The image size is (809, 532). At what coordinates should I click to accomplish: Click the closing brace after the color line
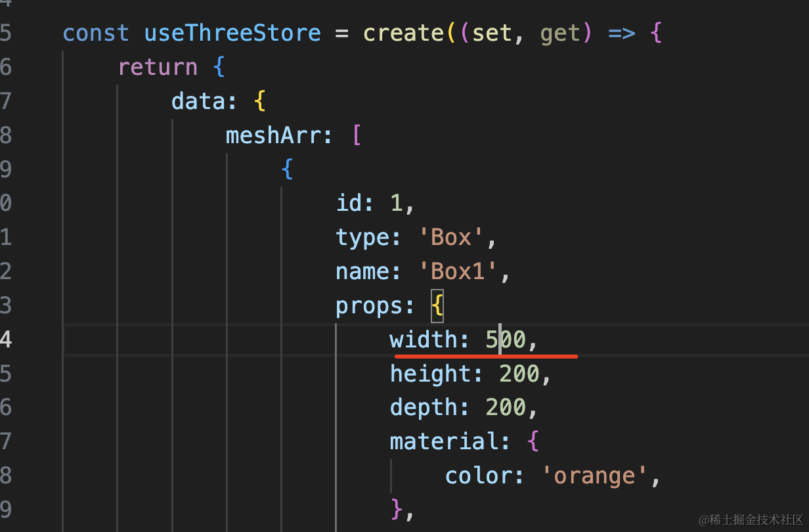point(397,510)
